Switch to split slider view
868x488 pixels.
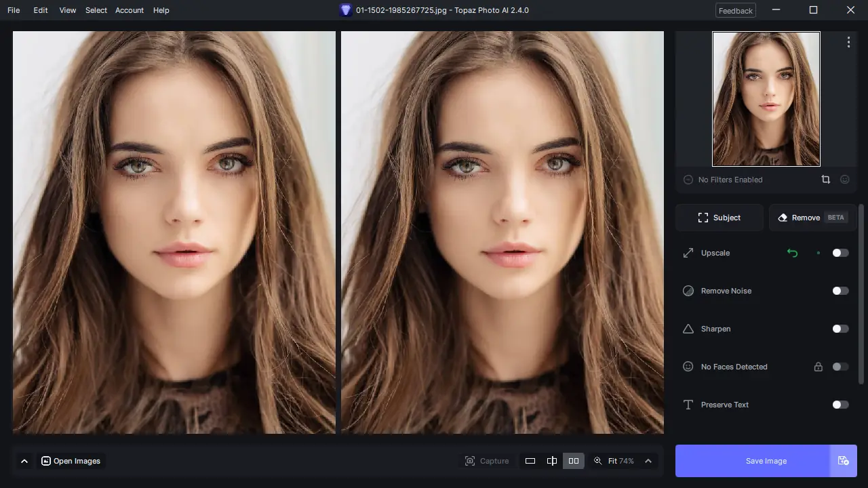tap(552, 461)
